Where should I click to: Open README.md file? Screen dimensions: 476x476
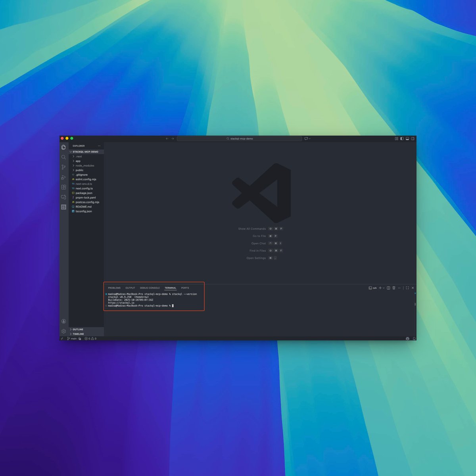point(86,207)
